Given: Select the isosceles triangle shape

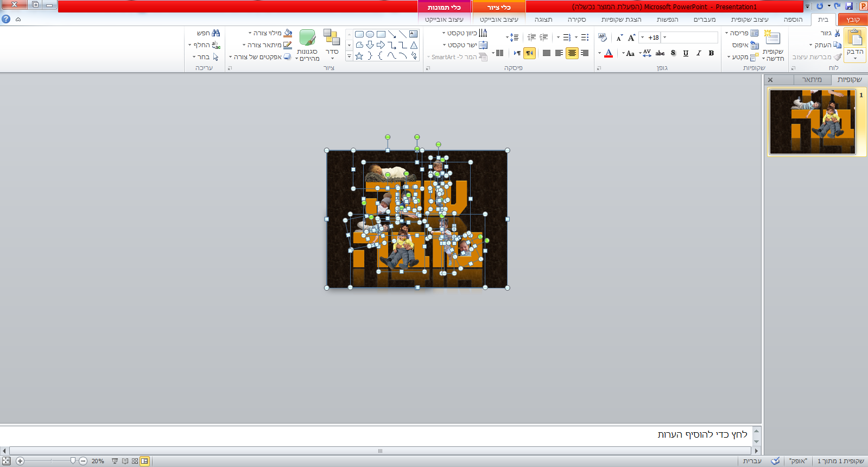Looking at the screenshot, I should point(414,45).
